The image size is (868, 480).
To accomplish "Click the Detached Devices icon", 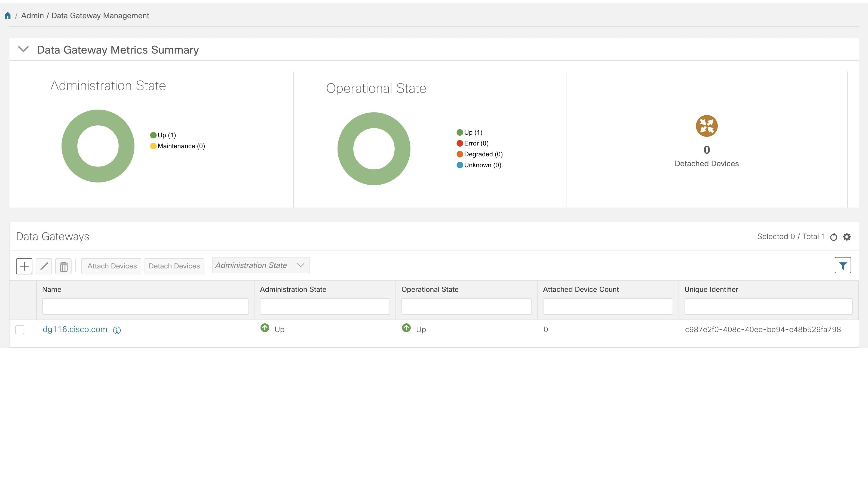I will [x=706, y=126].
